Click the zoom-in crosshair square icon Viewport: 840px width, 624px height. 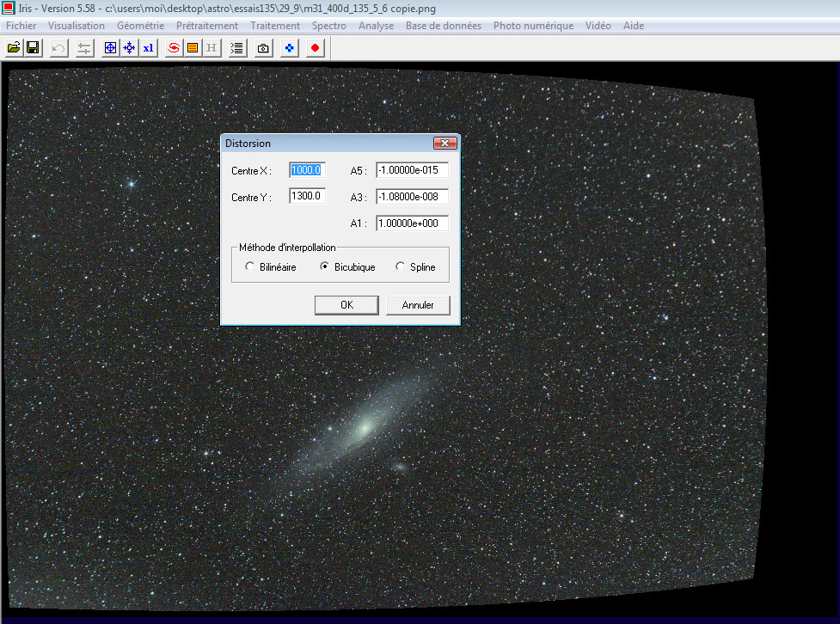click(110, 48)
